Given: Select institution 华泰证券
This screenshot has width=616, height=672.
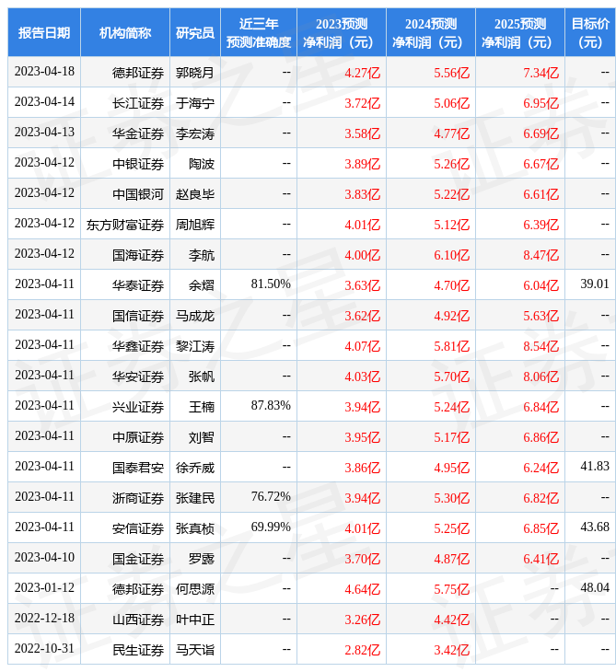Looking at the screenshot, I should coord(138,285).
